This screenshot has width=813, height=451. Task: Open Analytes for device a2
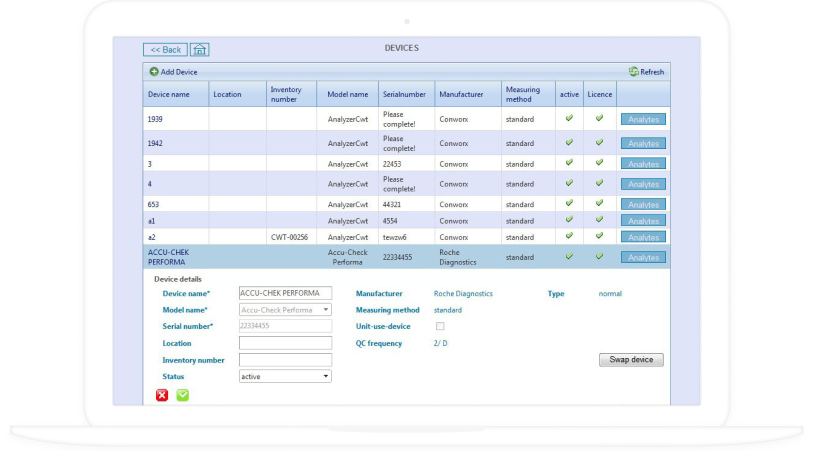point(643,237)
